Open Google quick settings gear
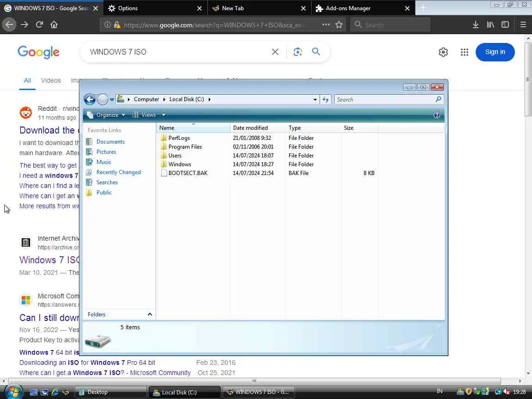The width and height of the screenshot is (532, 399). (443, 52)
